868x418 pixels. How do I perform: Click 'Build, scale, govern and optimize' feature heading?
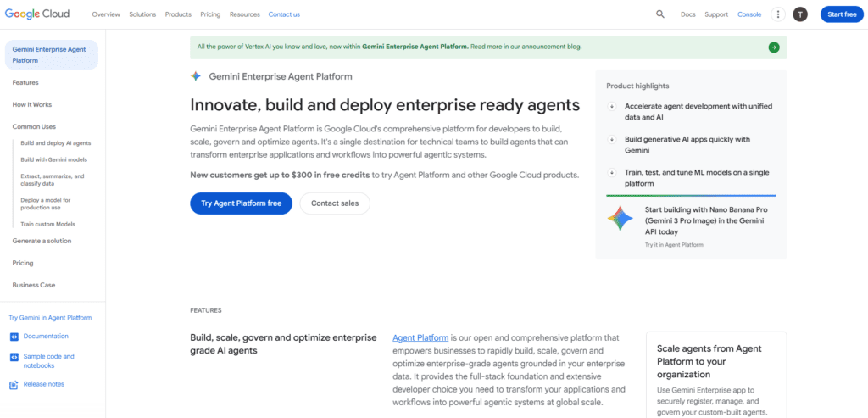pyautogui.click(x=283, y=344)
